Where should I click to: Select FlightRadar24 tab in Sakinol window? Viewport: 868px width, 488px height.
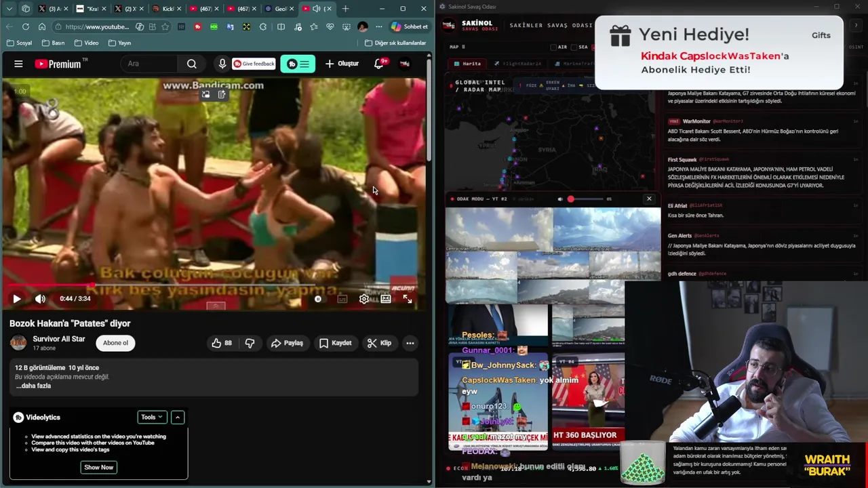pos(518,64)
